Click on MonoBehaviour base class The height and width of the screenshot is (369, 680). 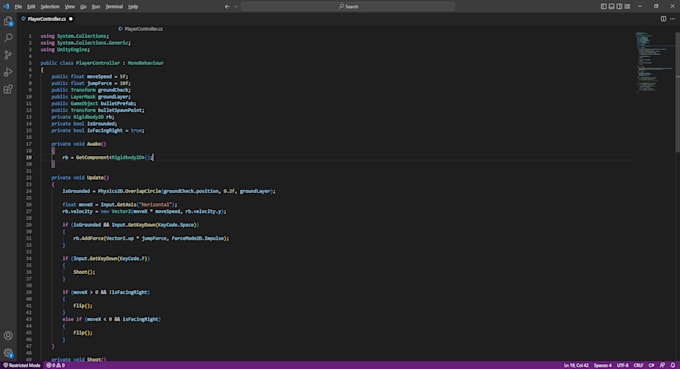(146, 63)
